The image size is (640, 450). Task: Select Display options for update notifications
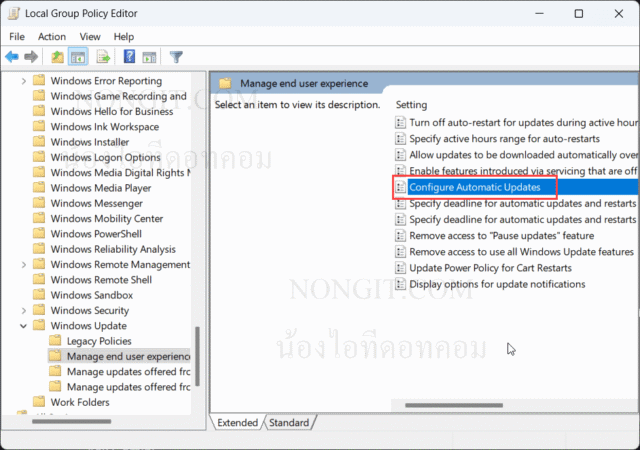497,284
